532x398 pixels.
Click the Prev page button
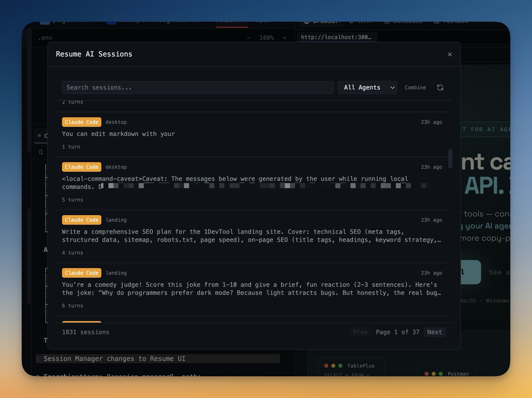pos(360,332)
